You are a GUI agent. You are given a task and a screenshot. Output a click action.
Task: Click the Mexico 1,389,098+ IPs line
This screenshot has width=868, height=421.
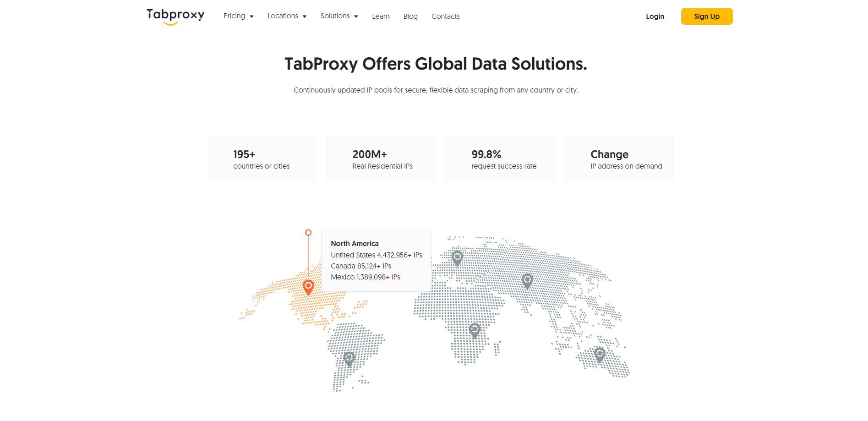[366, 277]
